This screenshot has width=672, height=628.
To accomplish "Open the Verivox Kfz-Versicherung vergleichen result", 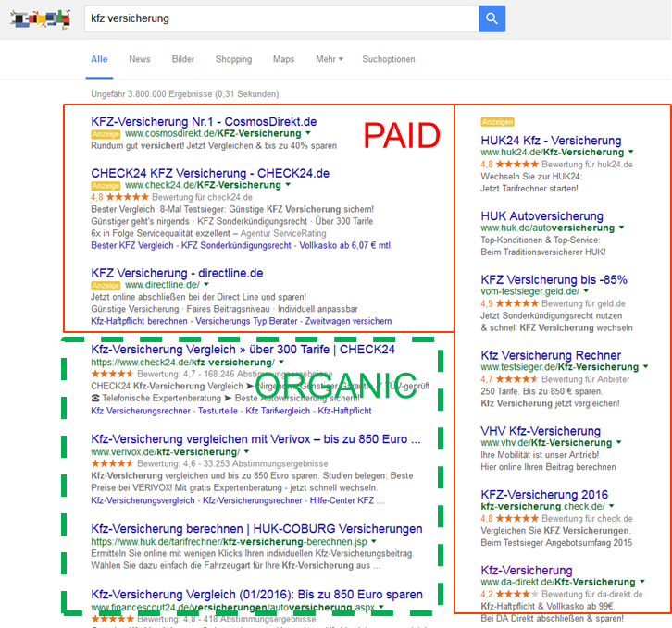I will 255,439.
